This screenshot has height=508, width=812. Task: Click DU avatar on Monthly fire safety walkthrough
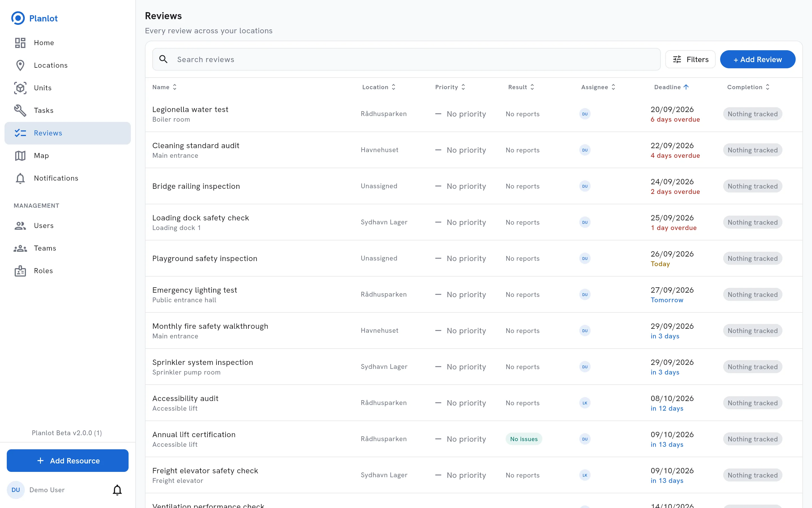pos(585,330)
